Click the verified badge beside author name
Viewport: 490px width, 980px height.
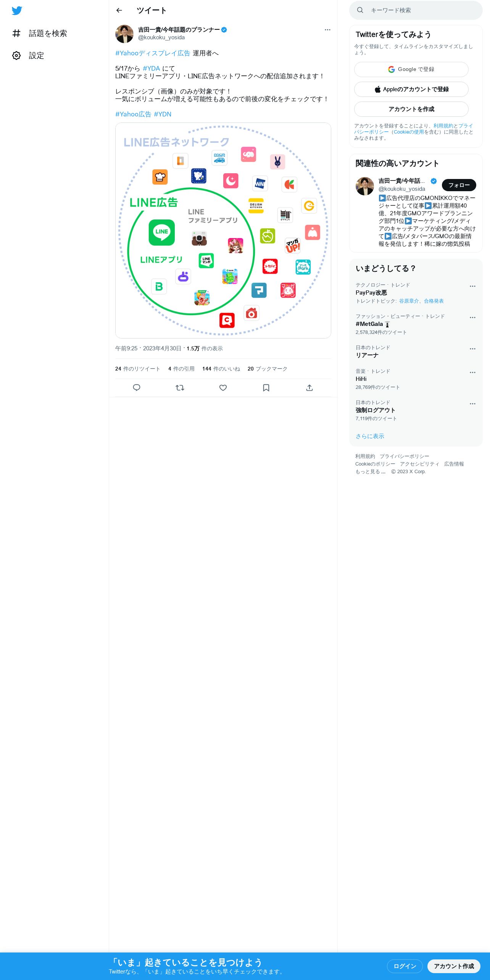pos(224,30)
